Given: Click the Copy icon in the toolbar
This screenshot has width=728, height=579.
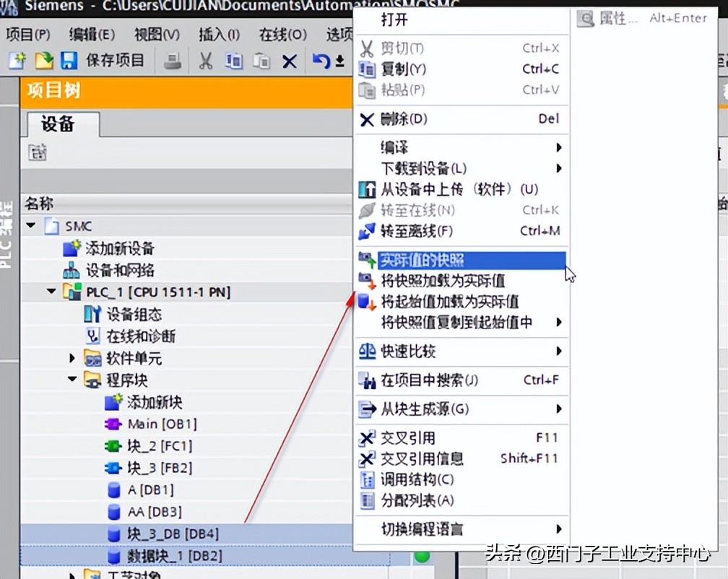Looking at the screenshot, I should click(233, 59).
